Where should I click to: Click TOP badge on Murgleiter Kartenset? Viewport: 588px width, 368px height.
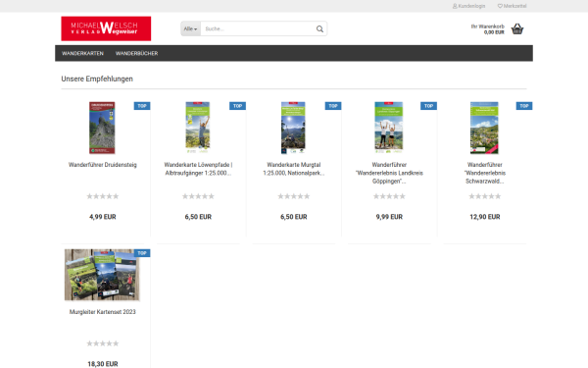(x=142, y=253)
